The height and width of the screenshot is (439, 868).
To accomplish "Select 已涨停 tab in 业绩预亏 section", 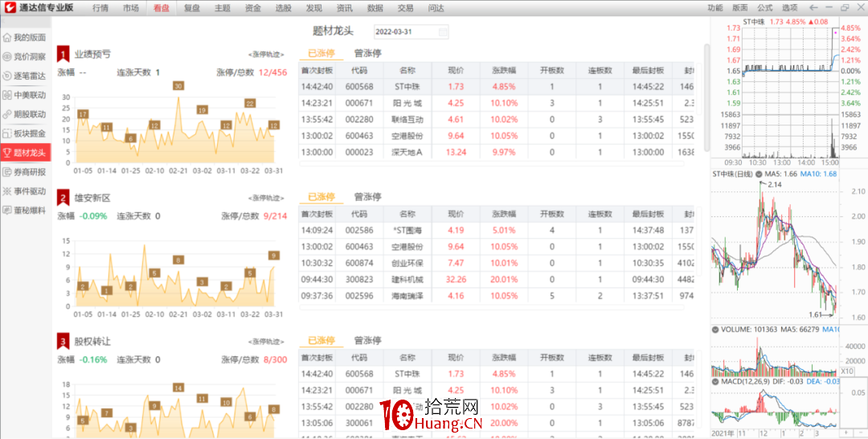I will [x=321, y=54].
